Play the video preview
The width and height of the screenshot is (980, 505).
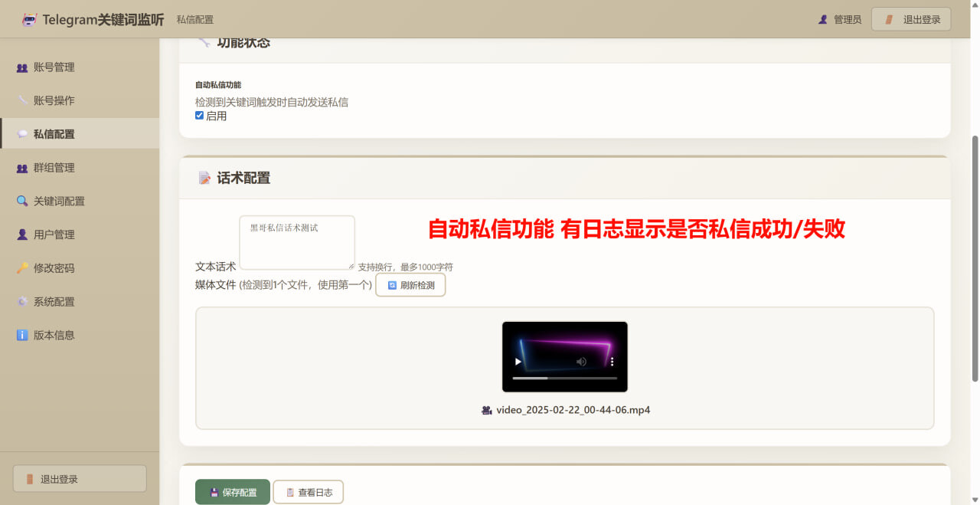tap(518, 362)
